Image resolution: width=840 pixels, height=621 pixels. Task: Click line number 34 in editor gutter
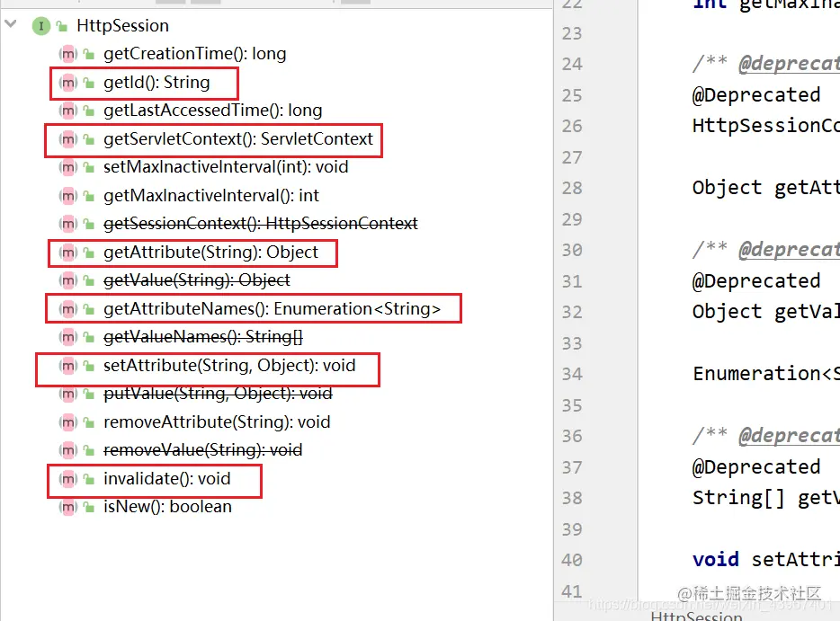pos(572,374)
